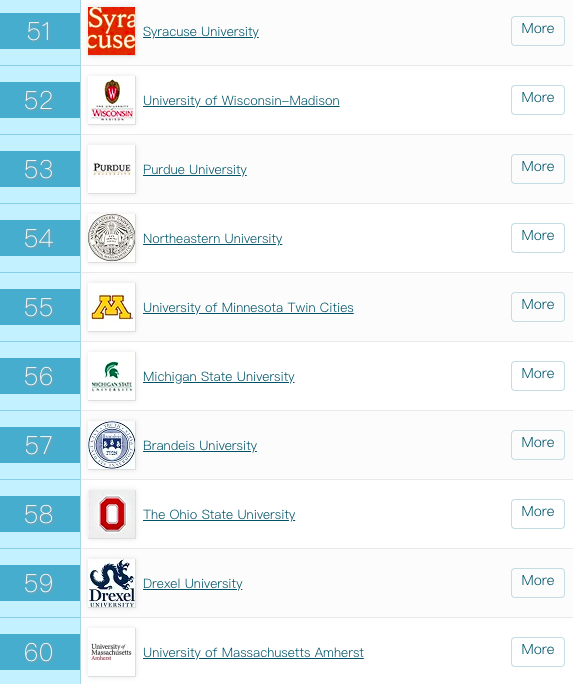The height and width of the screenshot is (684, 573).
Task: Open the Northeastern University link
Action: coord(212,239)
